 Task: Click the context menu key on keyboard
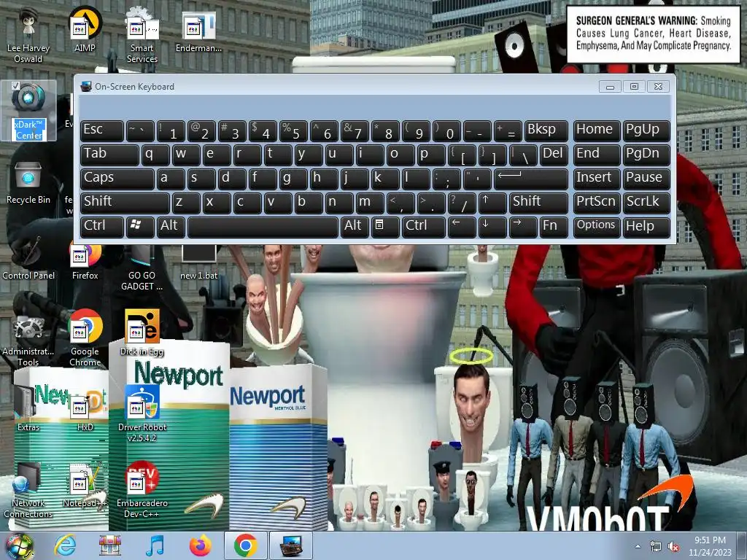coord(385,227)
